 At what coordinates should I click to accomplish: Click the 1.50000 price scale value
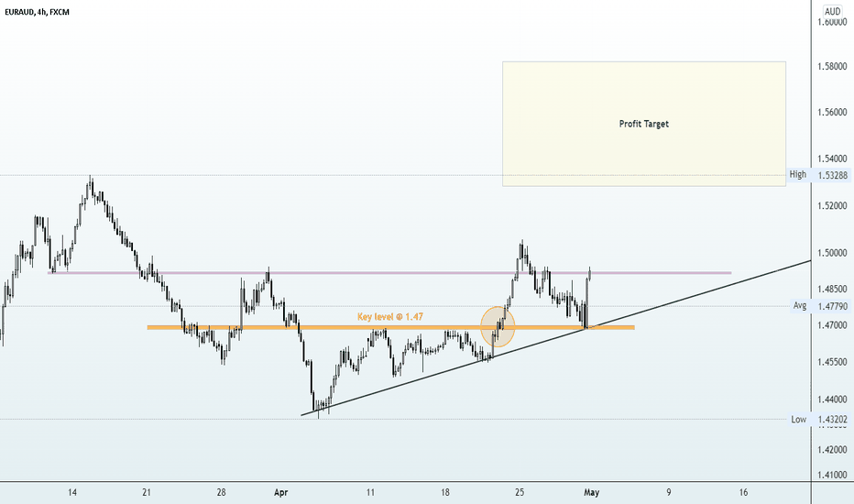point(832,253)
